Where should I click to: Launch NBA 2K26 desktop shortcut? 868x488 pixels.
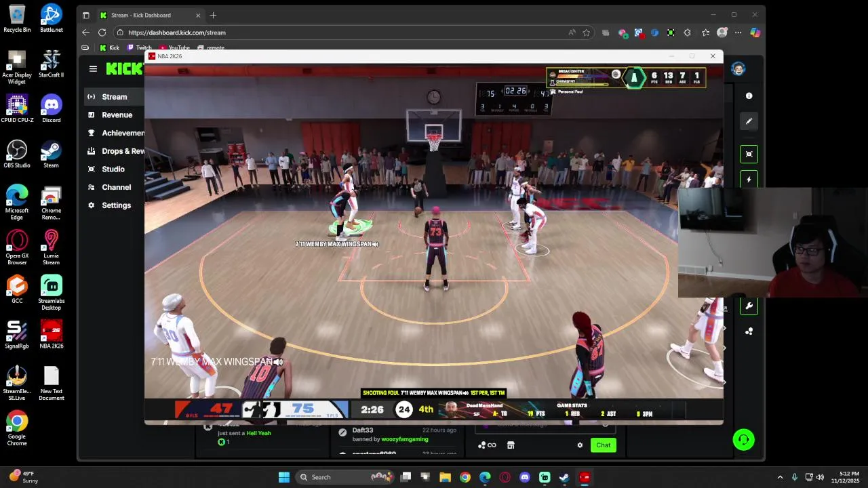tap(51, 335)
